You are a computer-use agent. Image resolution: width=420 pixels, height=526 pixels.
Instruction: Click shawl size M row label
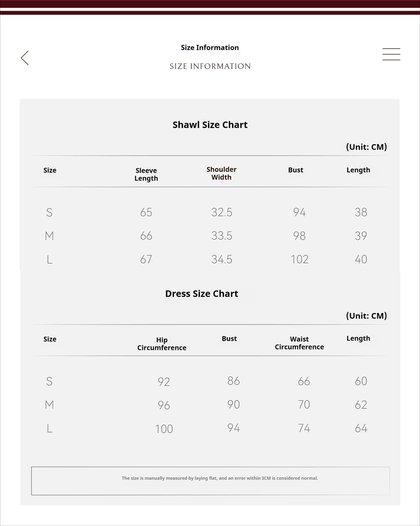[x=49, y=236]
